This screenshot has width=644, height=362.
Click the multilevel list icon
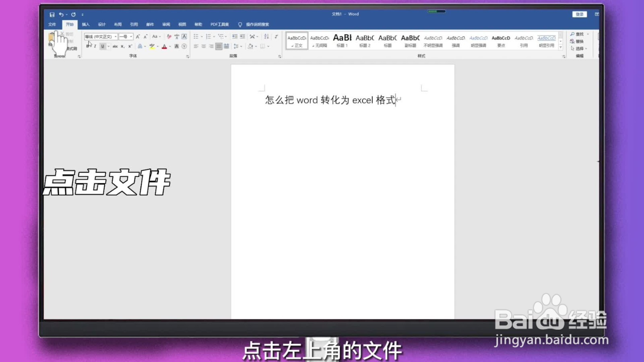(221, 37)
